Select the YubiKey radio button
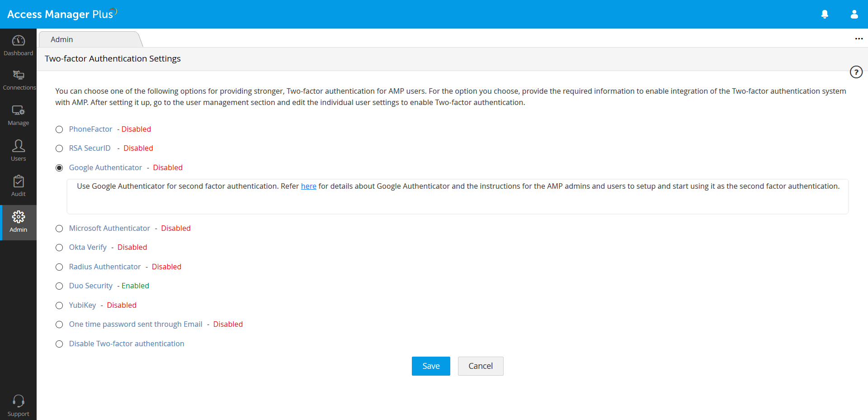This screenshot has height=420, width=868. pyautogui.click(x=59, y=305)
